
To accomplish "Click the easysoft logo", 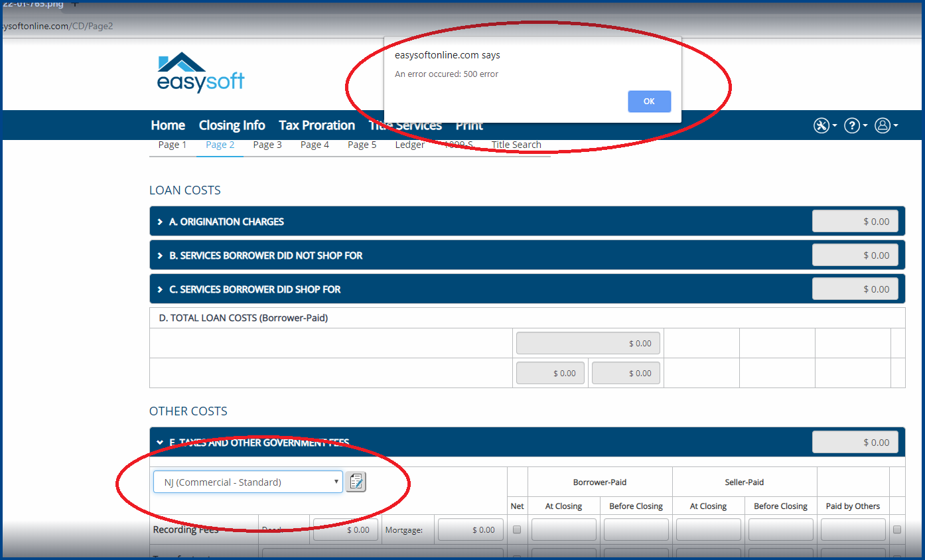I will pyautogui.click(x=200, y=72).
